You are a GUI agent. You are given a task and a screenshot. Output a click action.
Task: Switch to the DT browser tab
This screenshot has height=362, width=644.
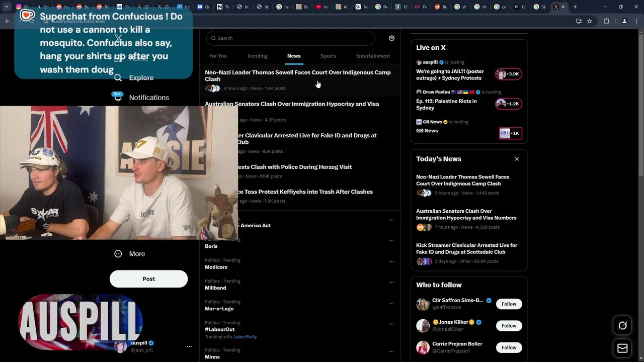(x=183, y=7)
